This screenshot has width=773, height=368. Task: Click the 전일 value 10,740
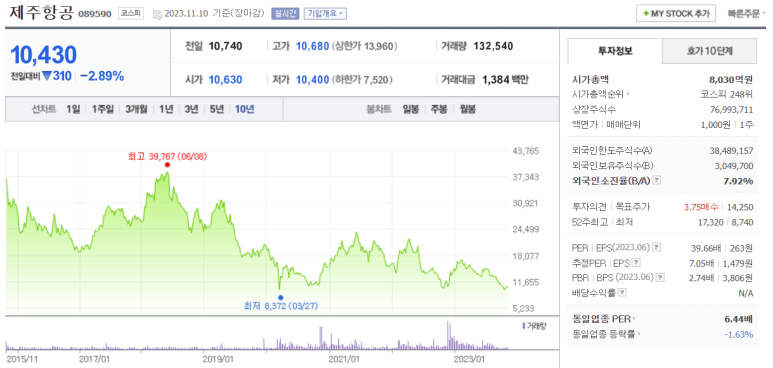[x=225, y=46]
